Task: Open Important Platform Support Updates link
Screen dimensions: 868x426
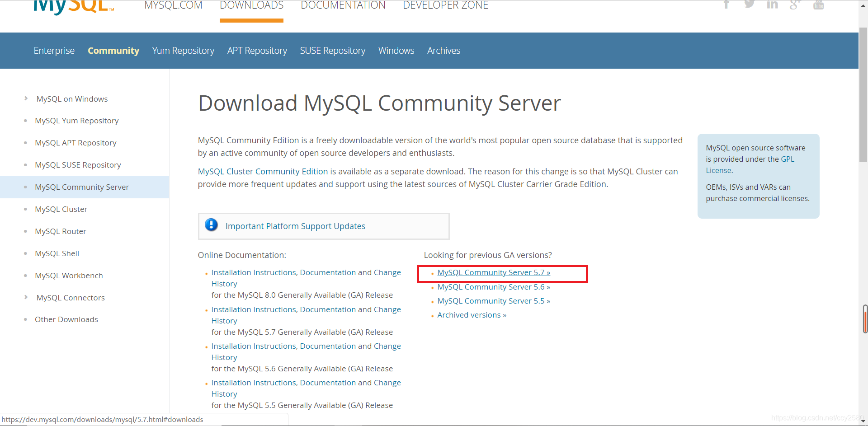Action: point(295,226)
